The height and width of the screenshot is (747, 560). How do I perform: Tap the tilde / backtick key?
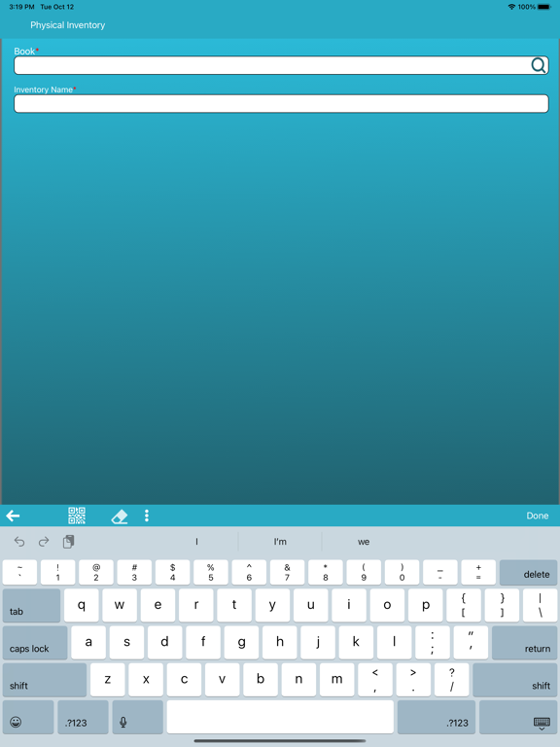pyautogui.click(x=19, y=572)
